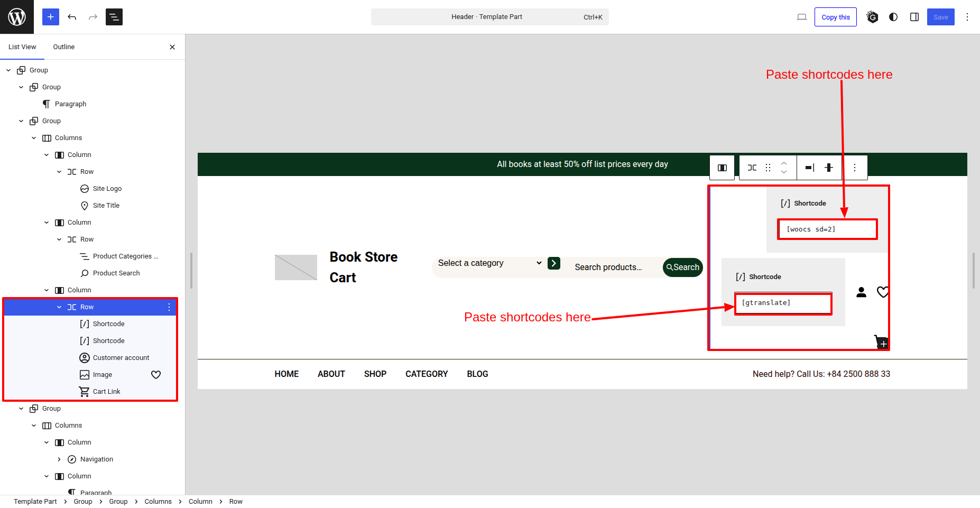Click the Search products input field
This screenshot has height=508, width=980.
tap(613, 267)
